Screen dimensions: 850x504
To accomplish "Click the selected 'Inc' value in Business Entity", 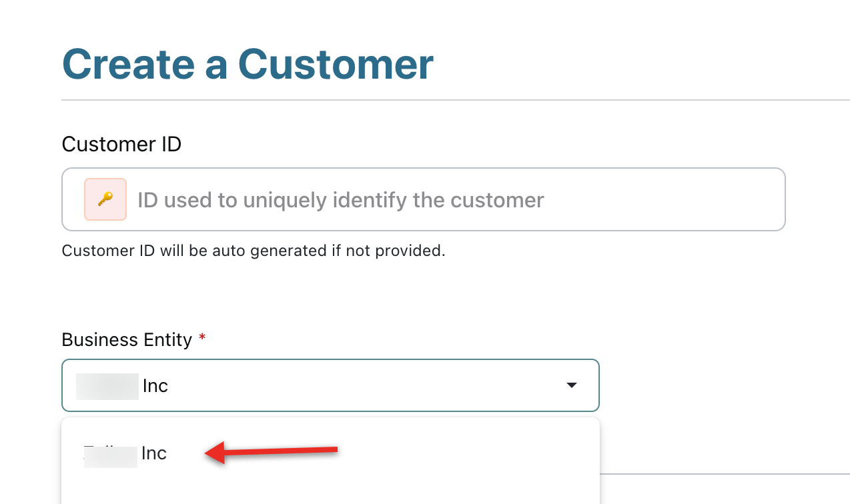I will (x=155, y=386).
